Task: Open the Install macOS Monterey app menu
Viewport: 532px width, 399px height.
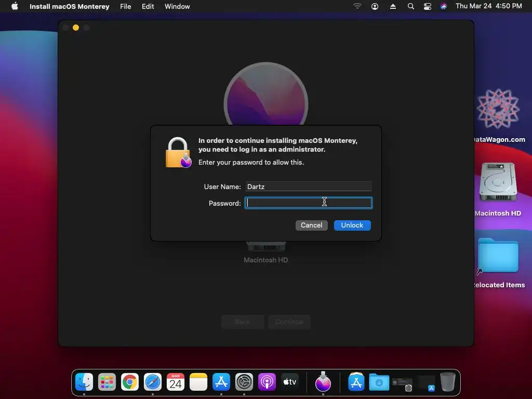Action: click(x=69, y=6)
